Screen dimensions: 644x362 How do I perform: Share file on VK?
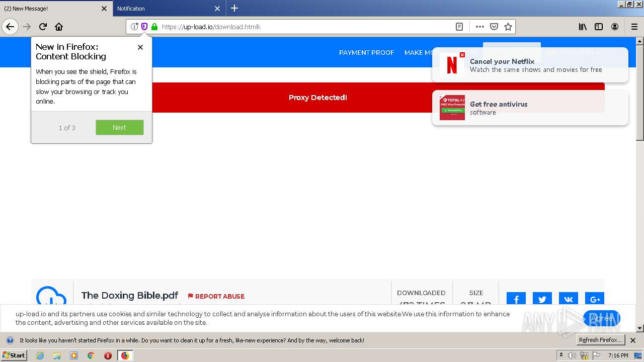(x=569, y=299)
